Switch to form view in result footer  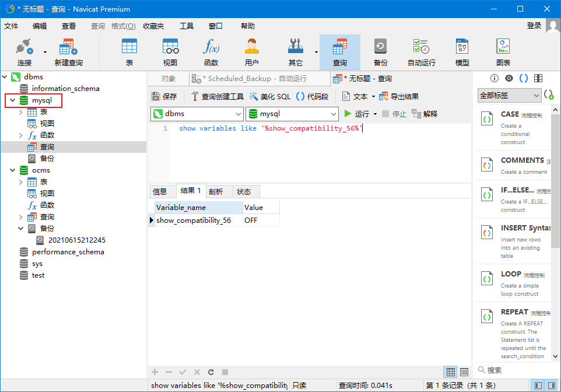[x=464, y=372]
